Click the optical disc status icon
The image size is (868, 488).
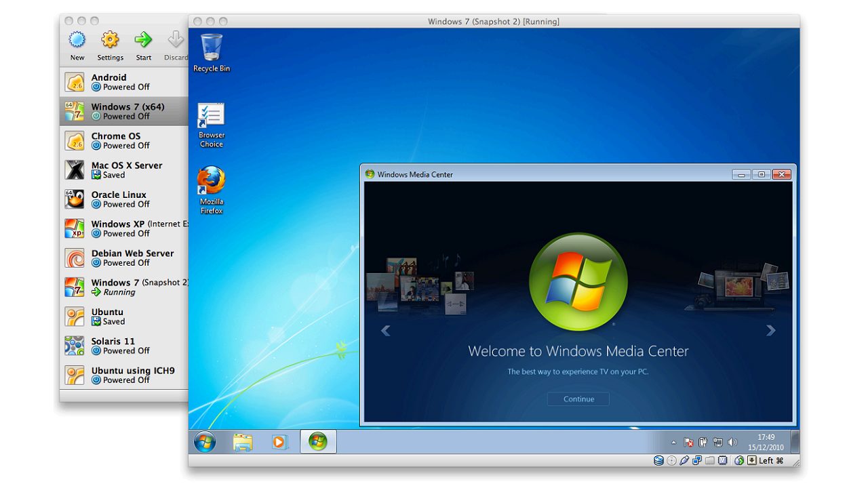coord(671,460)
